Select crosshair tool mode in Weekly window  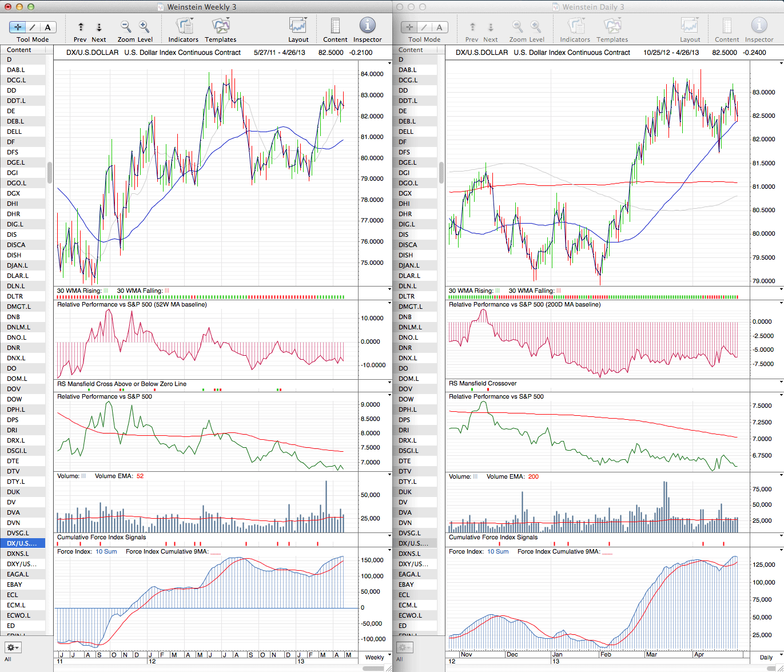click(18, 27)
